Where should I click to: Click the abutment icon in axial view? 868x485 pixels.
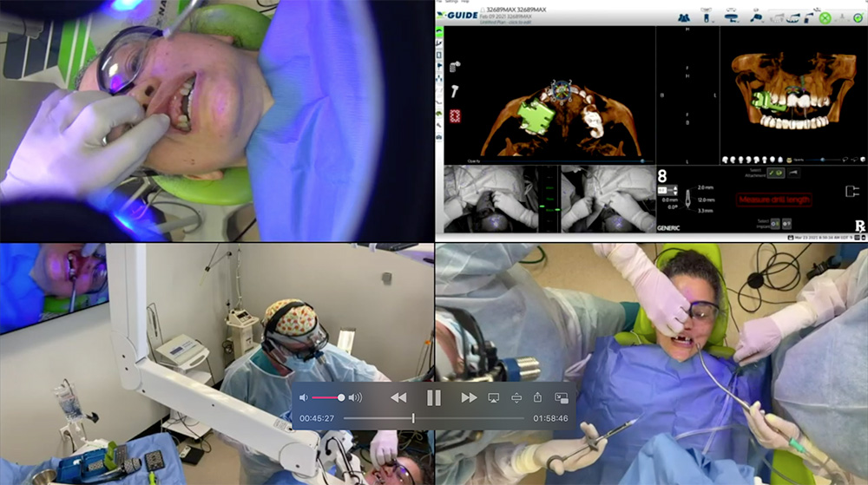tap(455, 91)
